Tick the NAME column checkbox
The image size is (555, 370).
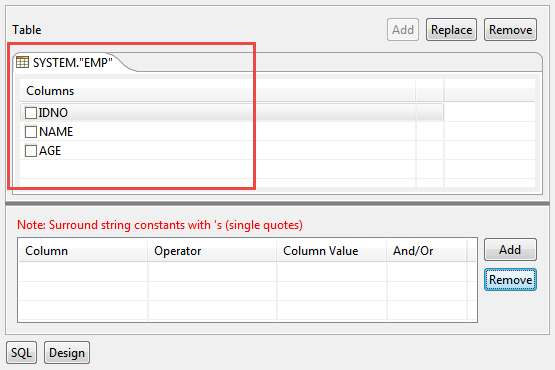pos(31,132)
